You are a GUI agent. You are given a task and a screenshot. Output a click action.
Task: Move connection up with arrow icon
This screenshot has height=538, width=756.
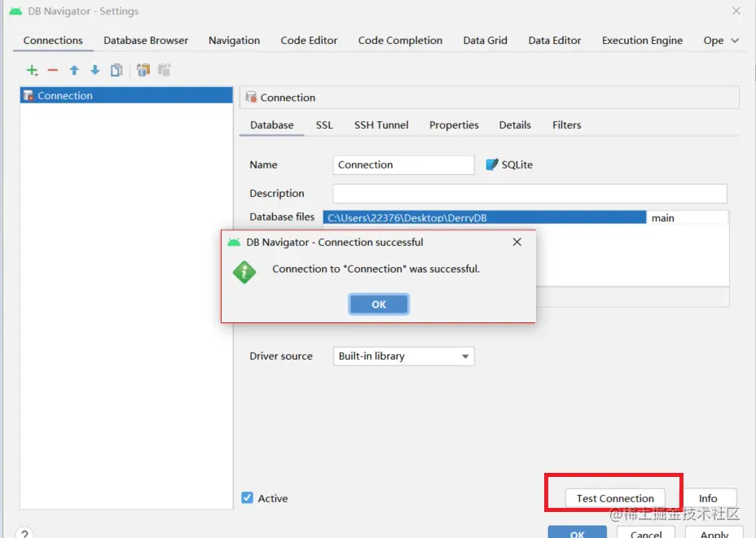point(74,70)
